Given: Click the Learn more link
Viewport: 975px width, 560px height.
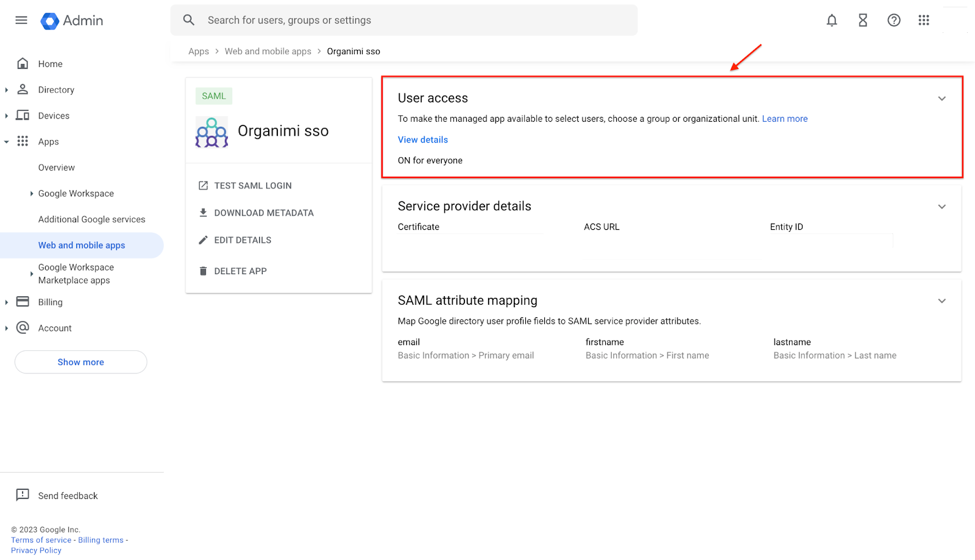Looking at the screenshot, I should (784, 118).
